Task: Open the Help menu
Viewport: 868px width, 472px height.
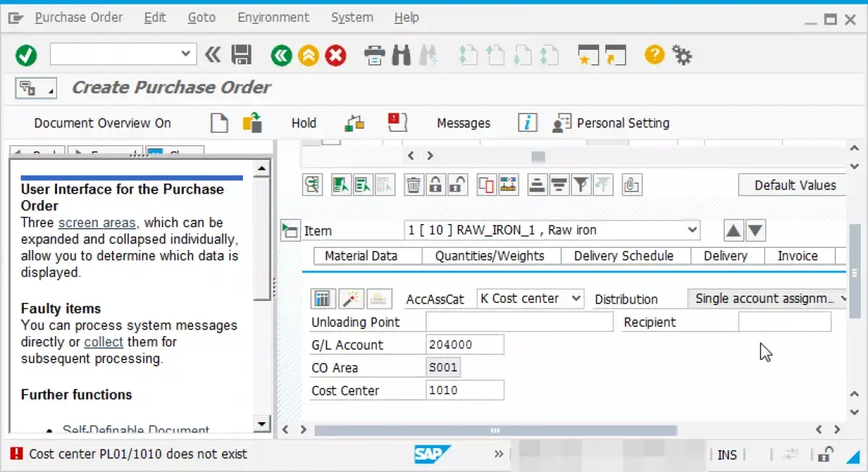Action: [407, 17]
